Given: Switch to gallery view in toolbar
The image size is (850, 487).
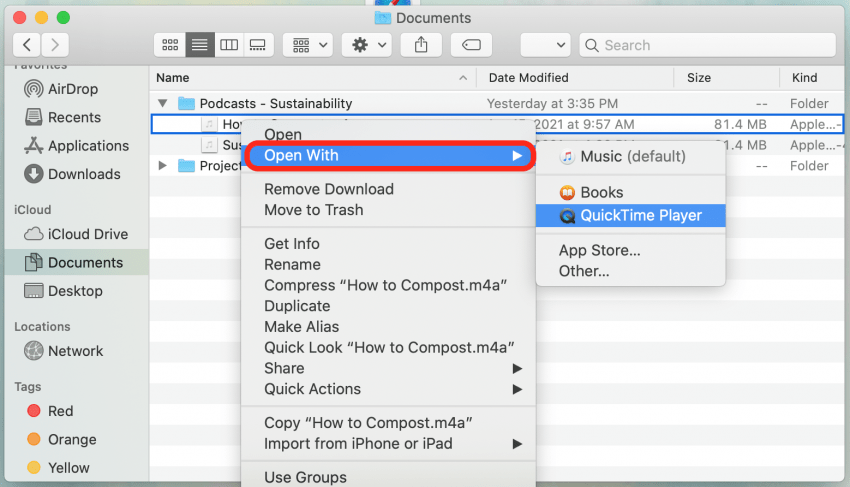Looking at the screenshot, I should pyautogui.click(x=258, y=45).
